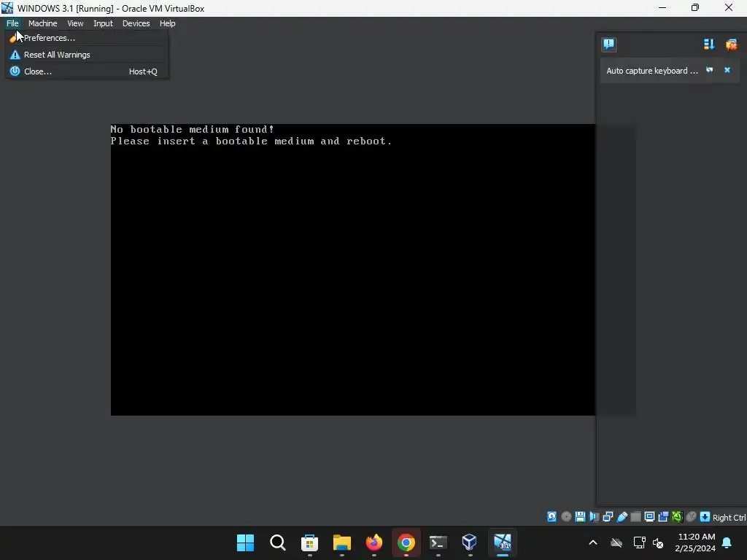
Task: Open VirtualBox Manager cube icon in taskbar
Action: coord(470,542)
